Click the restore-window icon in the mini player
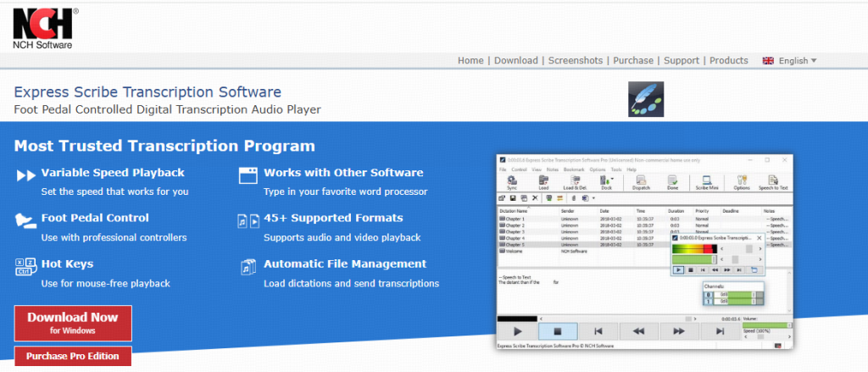Viewport: 868px width, 372px height. [x=754, y=270]
